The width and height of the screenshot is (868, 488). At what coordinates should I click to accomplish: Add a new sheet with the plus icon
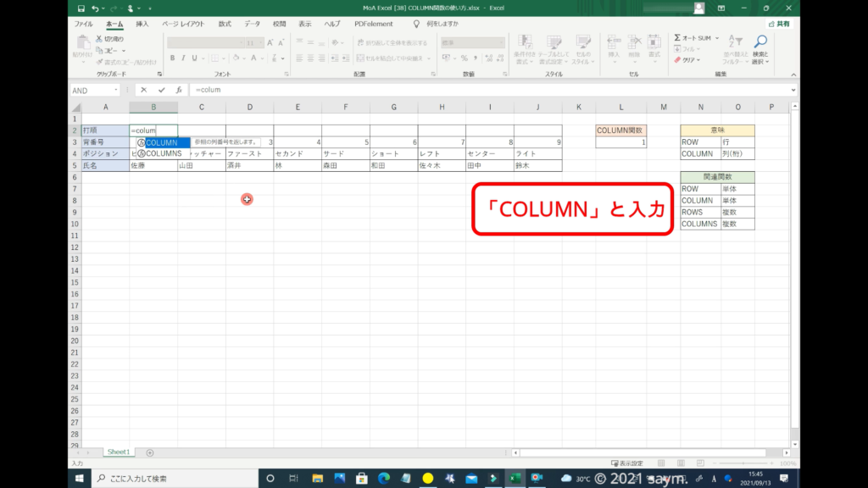150,452
